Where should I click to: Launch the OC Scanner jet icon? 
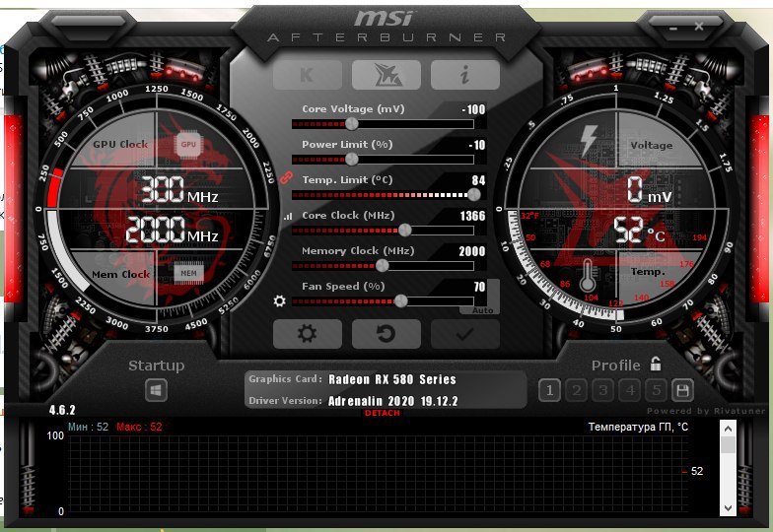click(x=386, y=75)
